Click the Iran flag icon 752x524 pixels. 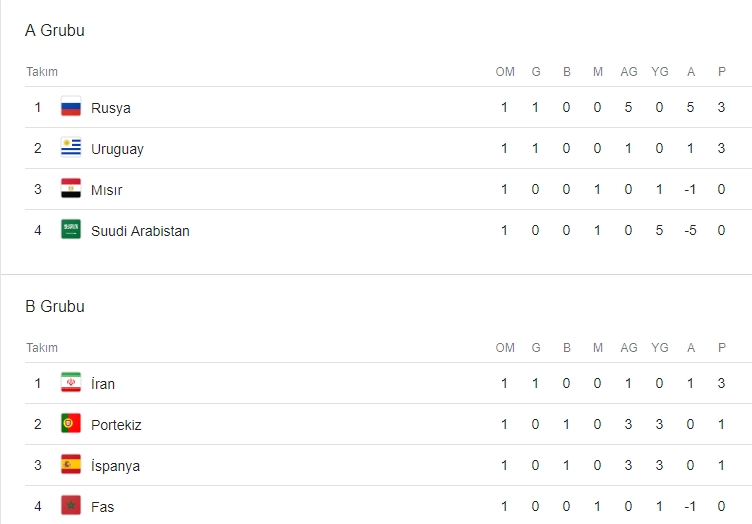[70, 383]
